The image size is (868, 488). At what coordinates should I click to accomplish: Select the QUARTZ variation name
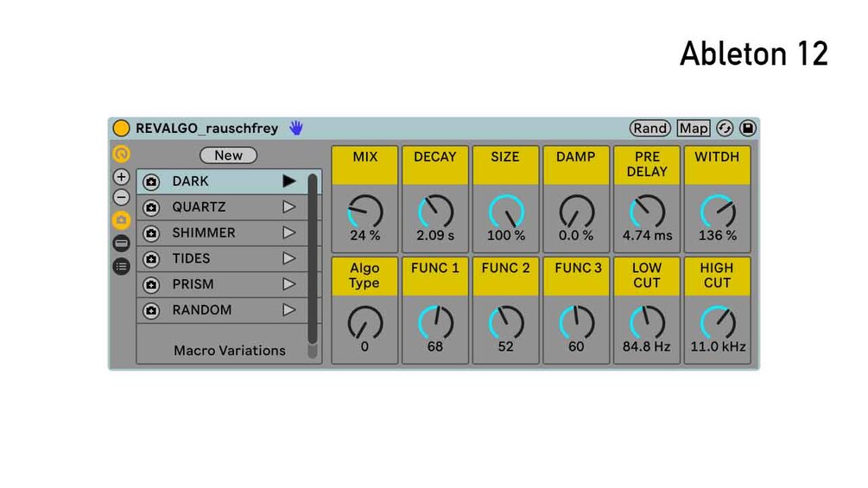[x=199, y=207]
